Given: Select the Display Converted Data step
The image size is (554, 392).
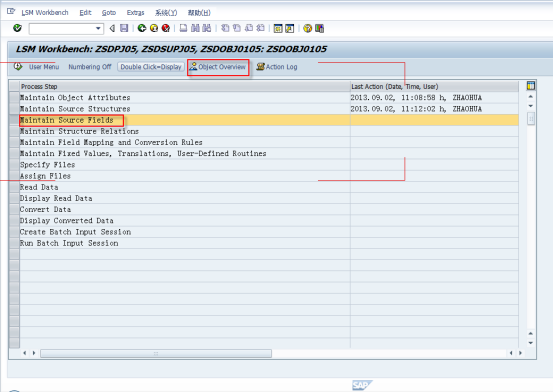Looking at the screenshot, I should (184, 221).
